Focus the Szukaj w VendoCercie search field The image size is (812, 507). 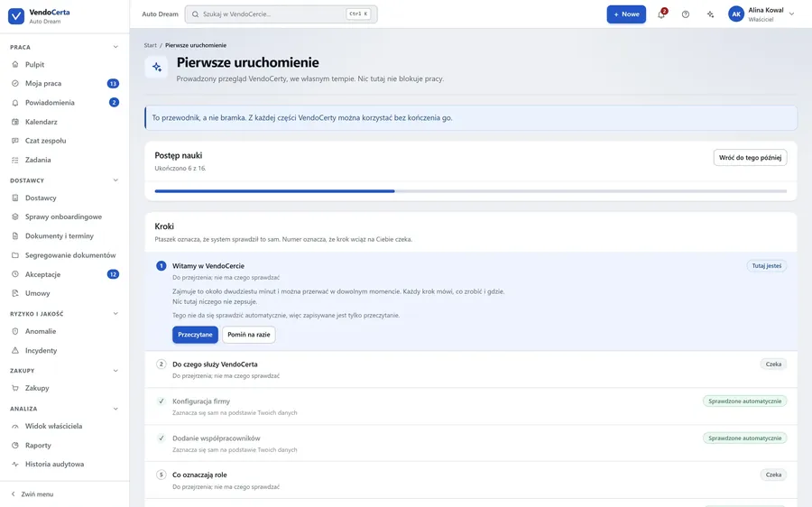tap(281, 14)
